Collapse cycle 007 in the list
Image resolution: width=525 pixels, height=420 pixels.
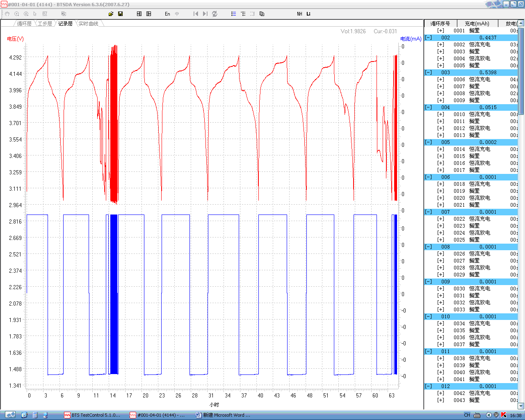428,212
